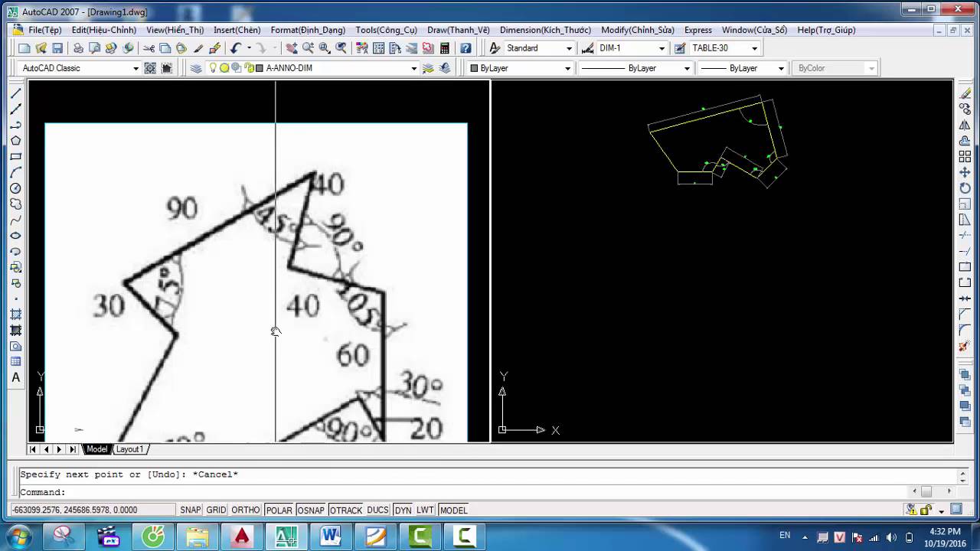Select the Move modify tool
The height and width of the screenshot is (551, 980).
pyautogui.click(x=965, y=172)
